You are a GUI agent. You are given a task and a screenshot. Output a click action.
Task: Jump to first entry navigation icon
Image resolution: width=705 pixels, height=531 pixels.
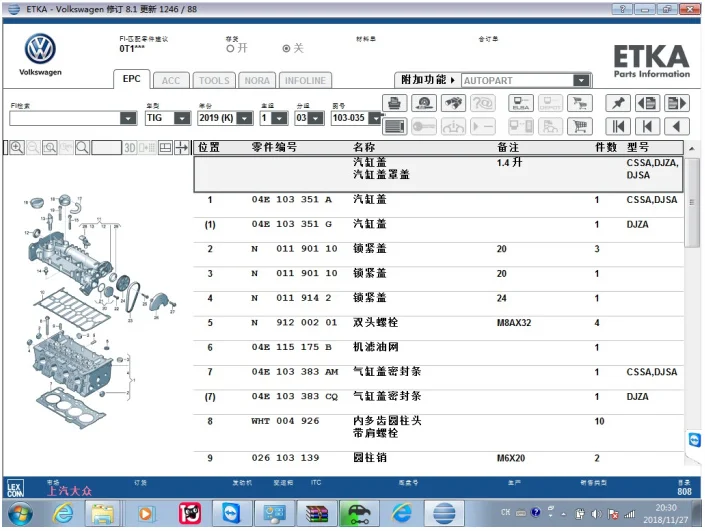click(x=618, y=127)
